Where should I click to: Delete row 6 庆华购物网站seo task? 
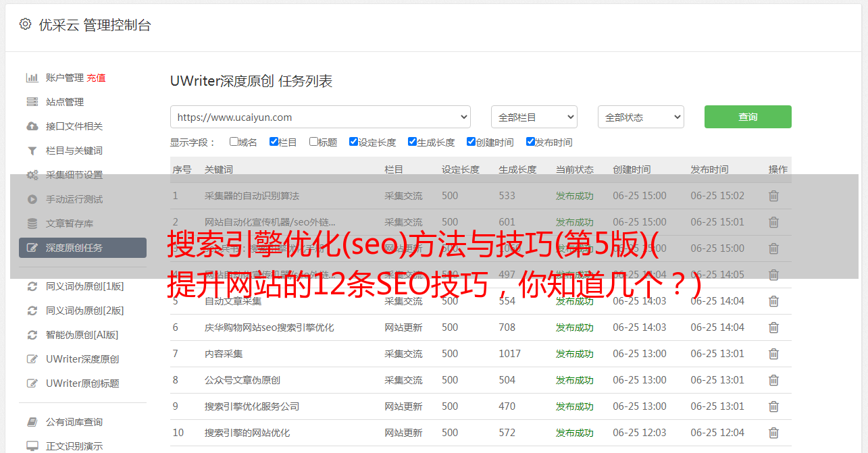click(774, 327)
